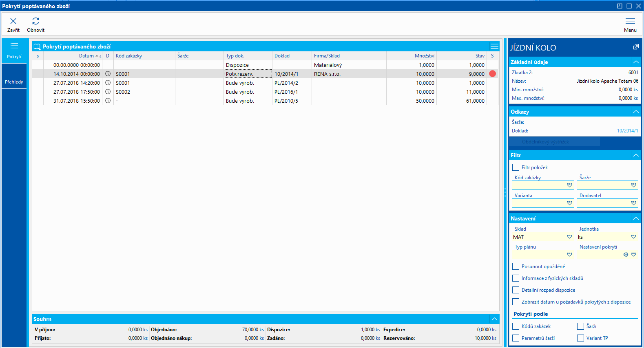Open the Menu hamburger
Viewport: 644px width, 348px height.
[x=630, y=24]
